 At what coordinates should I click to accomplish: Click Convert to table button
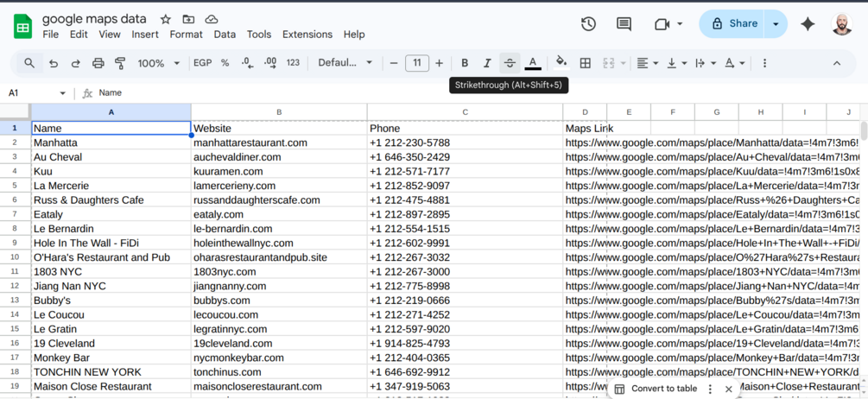(656, 389)
